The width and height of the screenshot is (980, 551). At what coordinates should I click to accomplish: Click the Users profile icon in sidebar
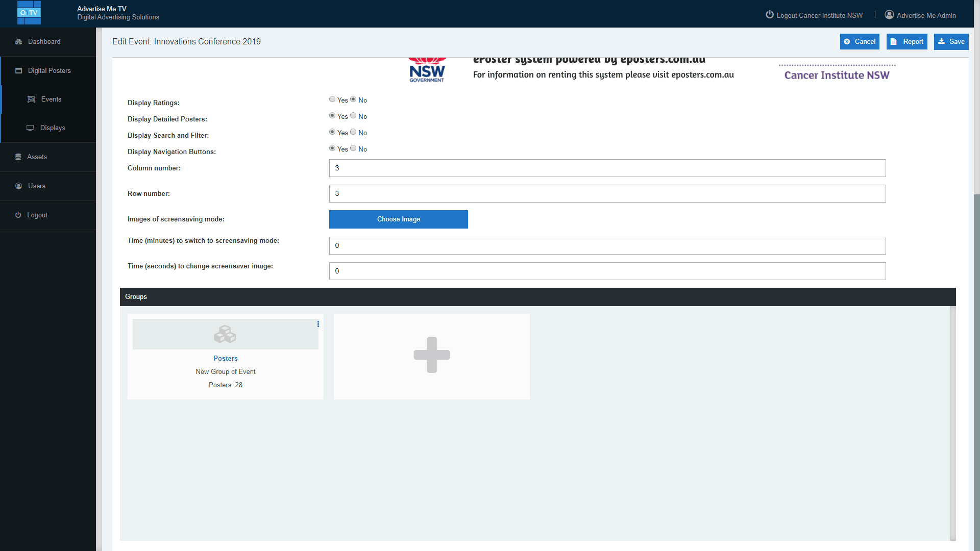18,186
